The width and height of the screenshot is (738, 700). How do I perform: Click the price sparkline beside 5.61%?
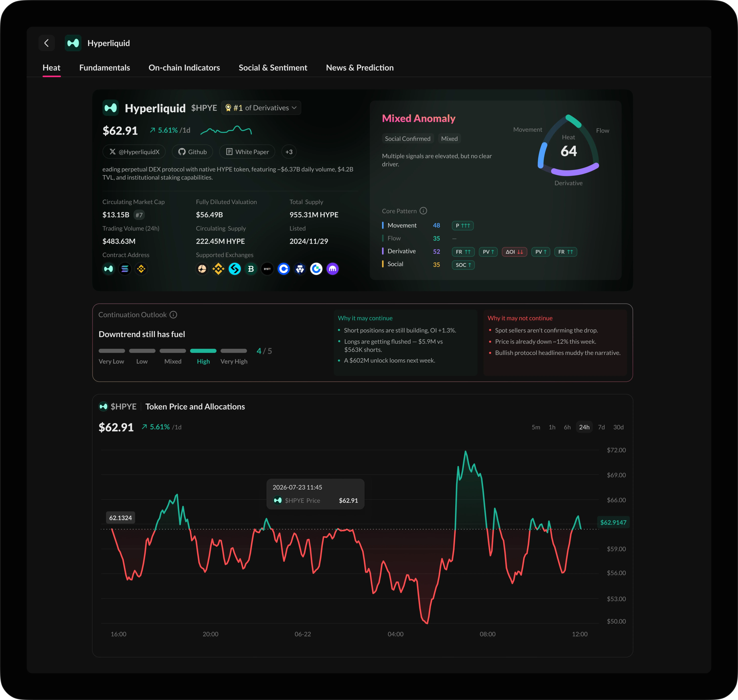[x=226, y=130]
